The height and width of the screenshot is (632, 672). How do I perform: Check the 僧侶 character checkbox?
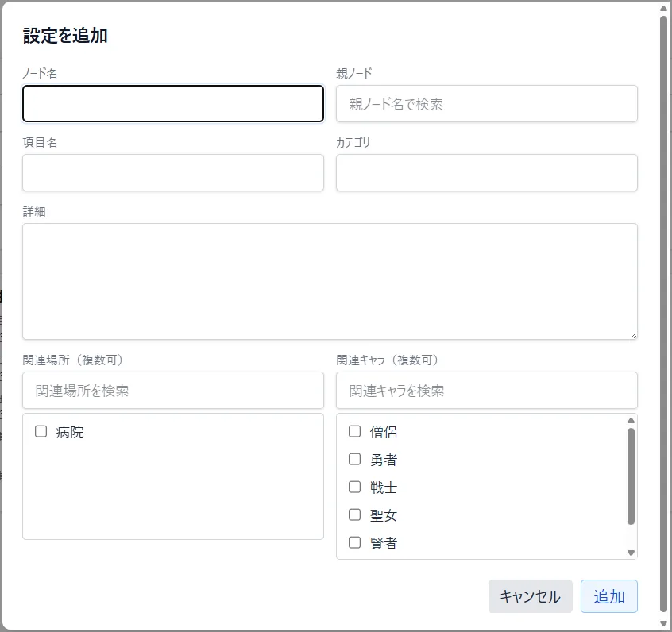click(x=354, y=431)
